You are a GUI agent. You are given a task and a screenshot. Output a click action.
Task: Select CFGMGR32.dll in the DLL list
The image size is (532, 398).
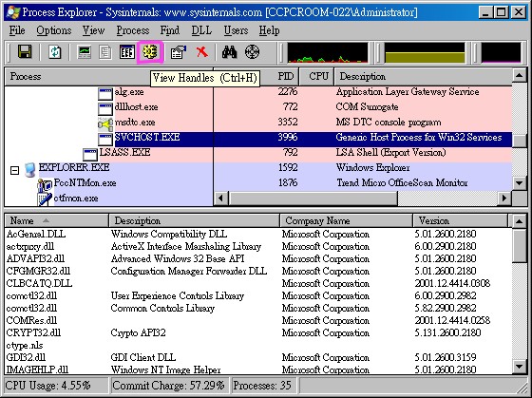click(x=38, y=271)
